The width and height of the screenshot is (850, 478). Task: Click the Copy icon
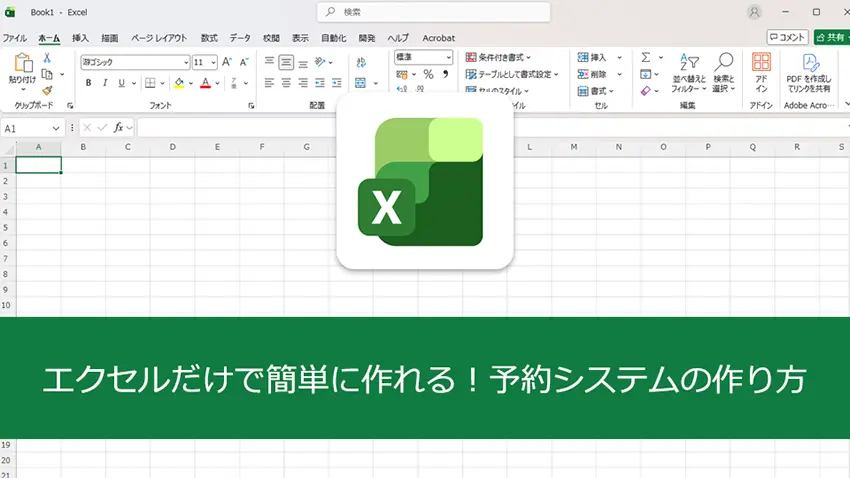47,74
